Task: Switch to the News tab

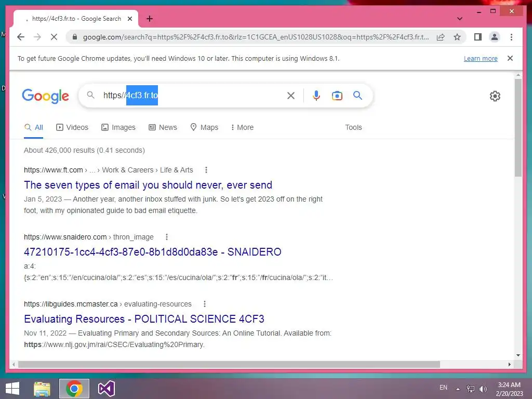Action: point(163,128)
